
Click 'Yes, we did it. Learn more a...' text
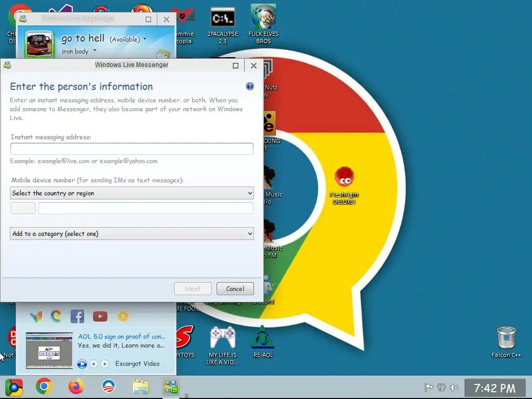(x=121, y=345)
